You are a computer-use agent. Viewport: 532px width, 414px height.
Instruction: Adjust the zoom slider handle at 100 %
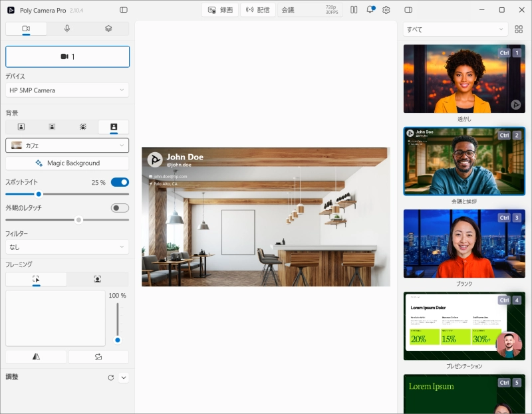(x=118, y=340)
